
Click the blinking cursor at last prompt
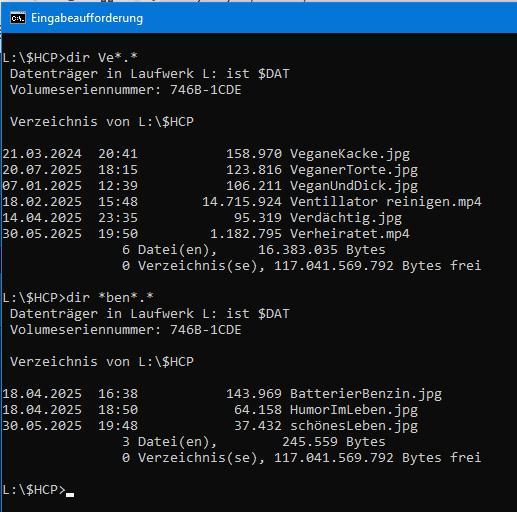pyautogui.click(x=70, y=494)
